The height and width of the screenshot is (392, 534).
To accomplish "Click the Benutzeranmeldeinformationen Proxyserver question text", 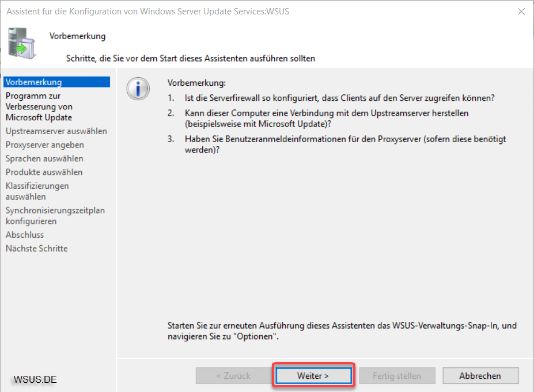I will click(x=345, y=144).
